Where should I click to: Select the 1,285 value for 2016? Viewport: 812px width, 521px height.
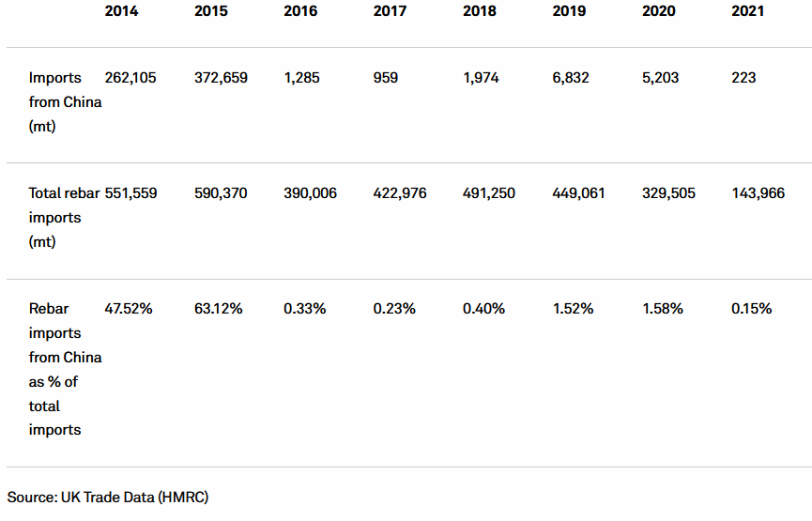click(301, 78)
